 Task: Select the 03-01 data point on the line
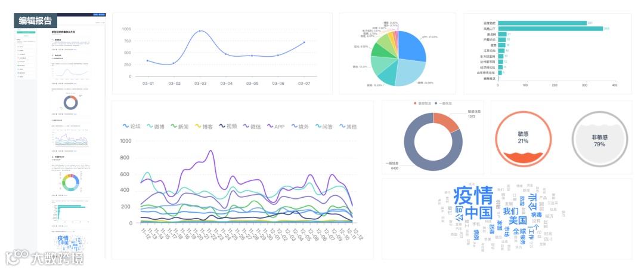point(147,60)
